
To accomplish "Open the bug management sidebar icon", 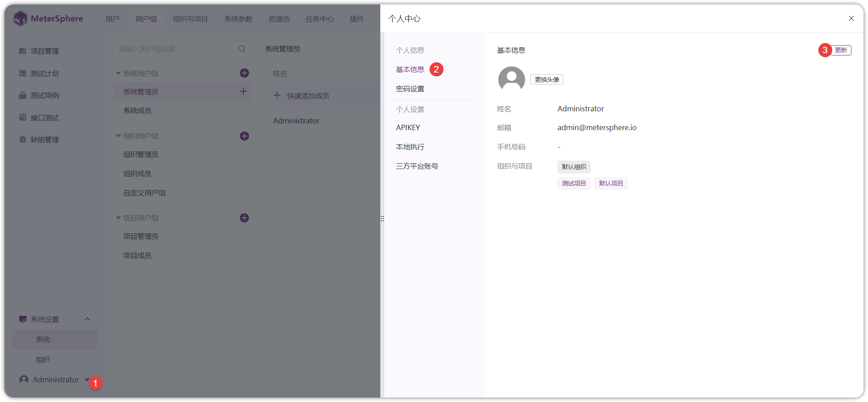I will [23, 140].
